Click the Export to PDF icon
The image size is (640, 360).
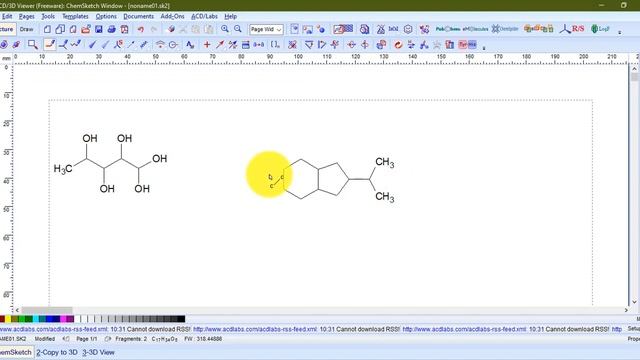click(124, 29)
